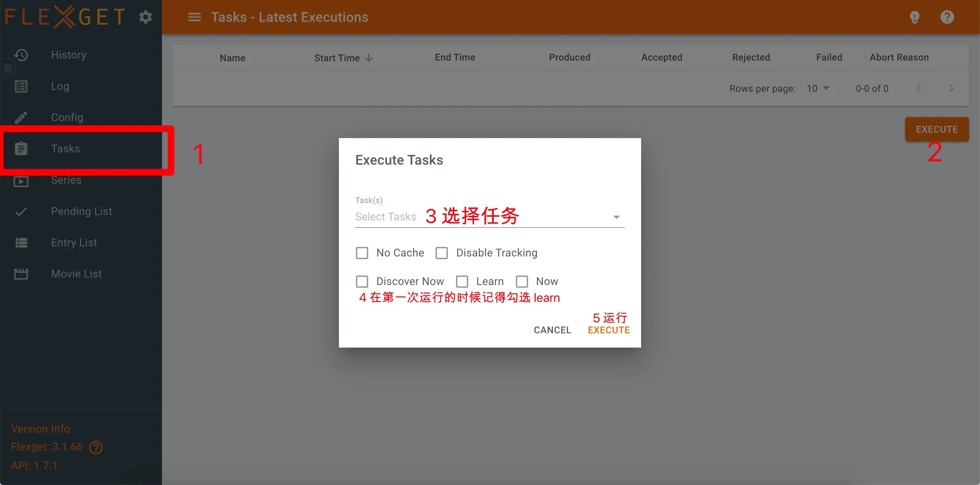Open the Movie List
Image resolution: width=980 pixels, height=485 pixels.
tap(76, 273)
